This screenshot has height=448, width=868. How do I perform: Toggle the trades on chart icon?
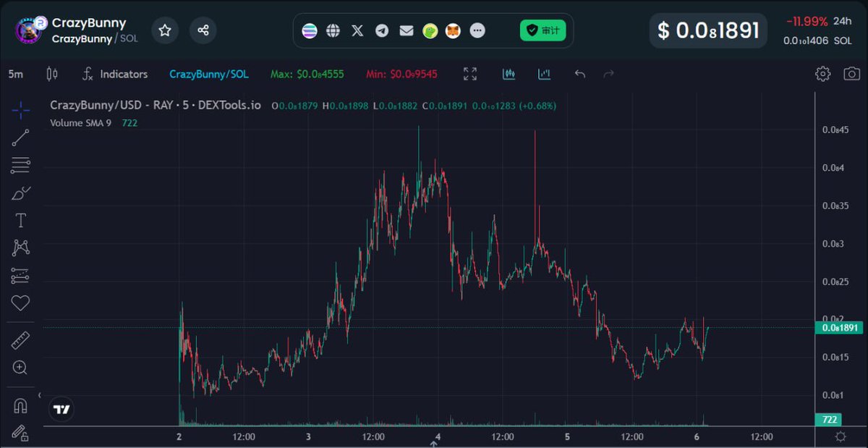tap(509, 74)
